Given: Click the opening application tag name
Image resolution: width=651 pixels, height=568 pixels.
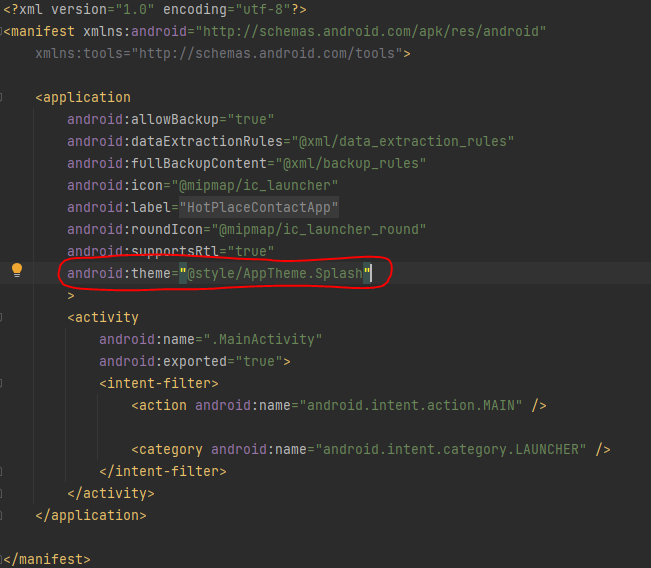Looking at the screenshot, I should point(87,98).
